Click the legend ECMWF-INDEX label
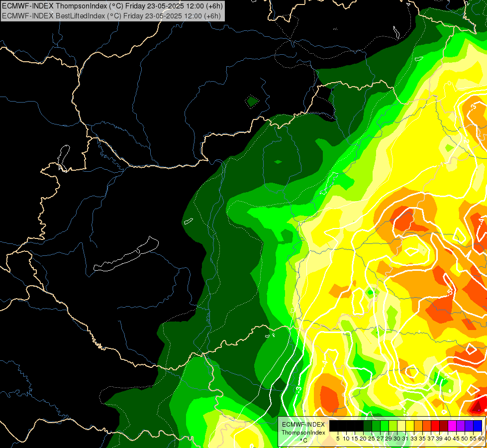 pos(303,425)
